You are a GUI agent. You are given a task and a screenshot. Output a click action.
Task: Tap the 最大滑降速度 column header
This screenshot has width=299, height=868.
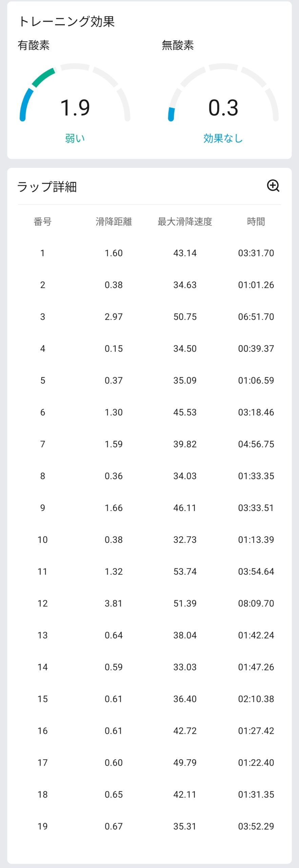(x=185, y=222)
